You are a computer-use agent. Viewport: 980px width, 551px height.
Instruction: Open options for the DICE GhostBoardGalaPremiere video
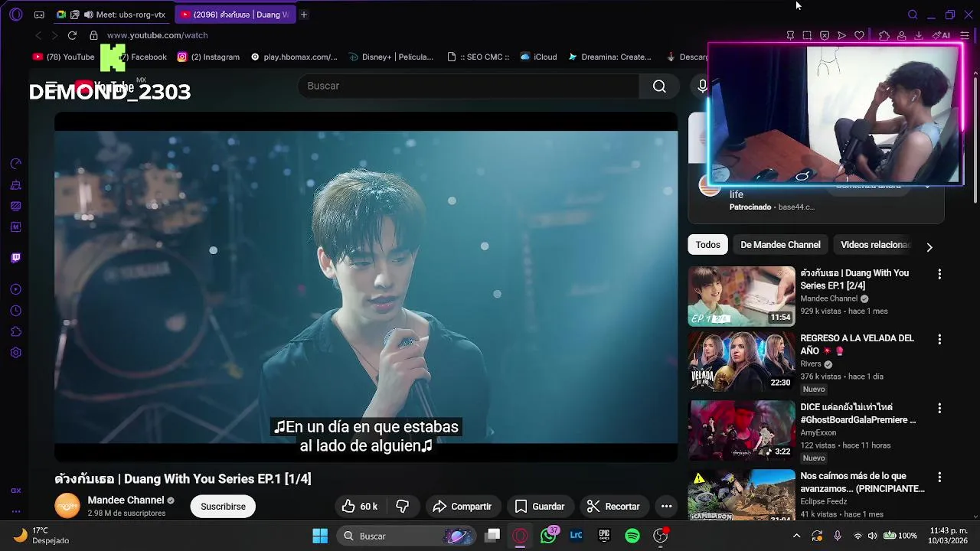click(x=939, y=409)
